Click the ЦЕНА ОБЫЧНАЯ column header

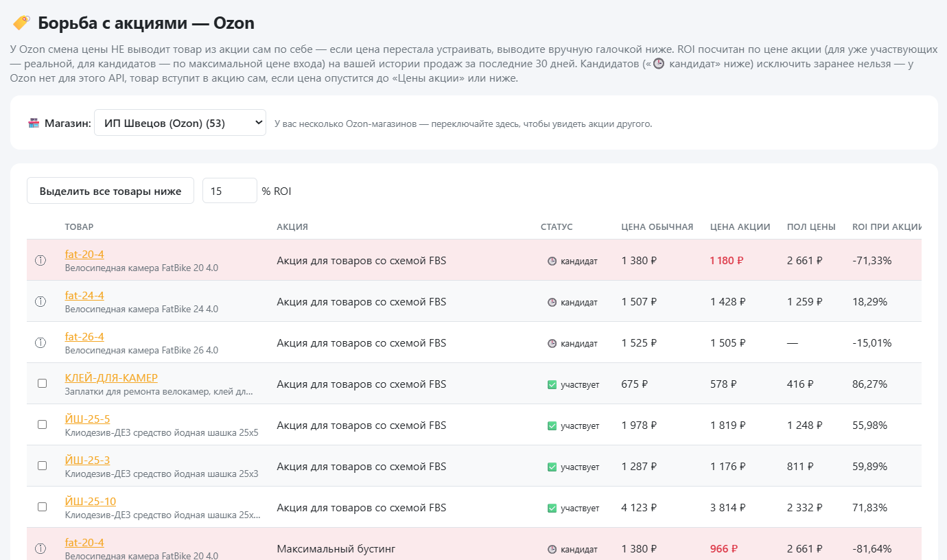tap(657, 227)
